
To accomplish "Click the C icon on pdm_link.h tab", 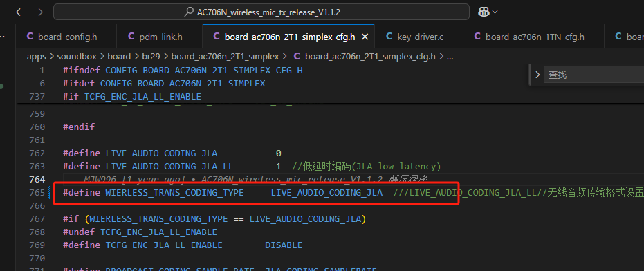I will [x=131, y=37].
